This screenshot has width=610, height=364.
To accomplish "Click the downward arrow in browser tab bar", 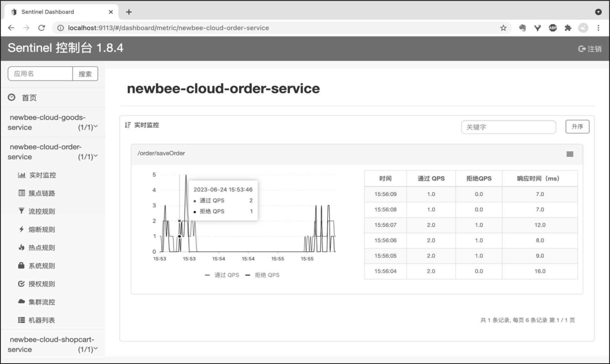I will (598, 12).
